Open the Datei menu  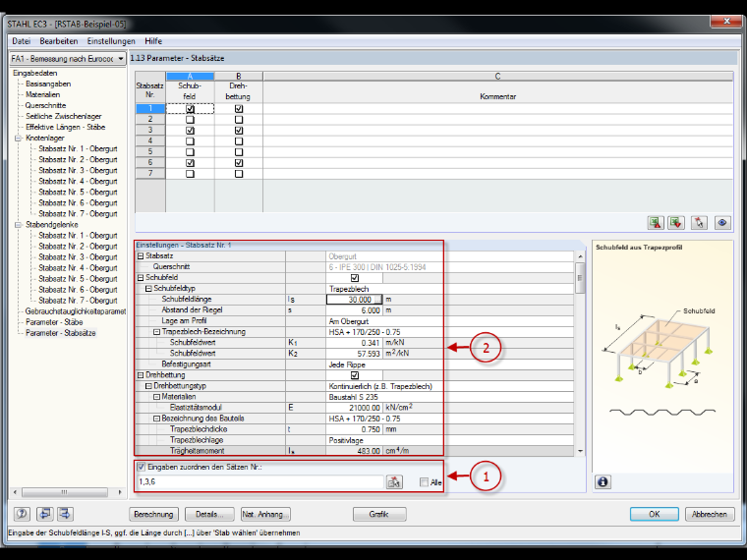pyautogui.click(x=22, y=41)
